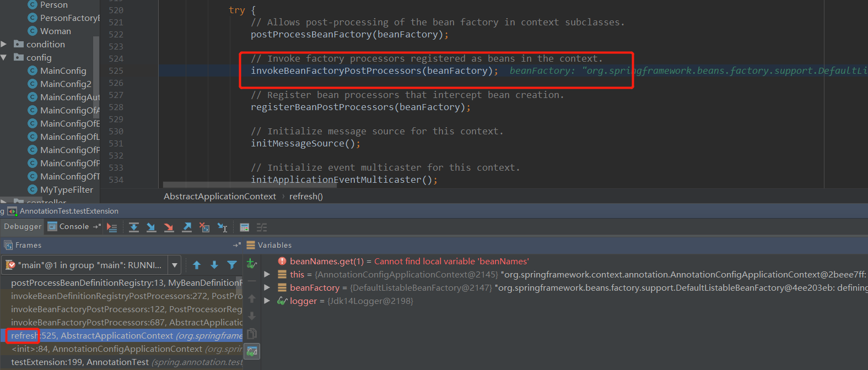This screenshot has height=370, width=868.
Task: Move watch down in Variables sidebar
Action: click(252, 316)
